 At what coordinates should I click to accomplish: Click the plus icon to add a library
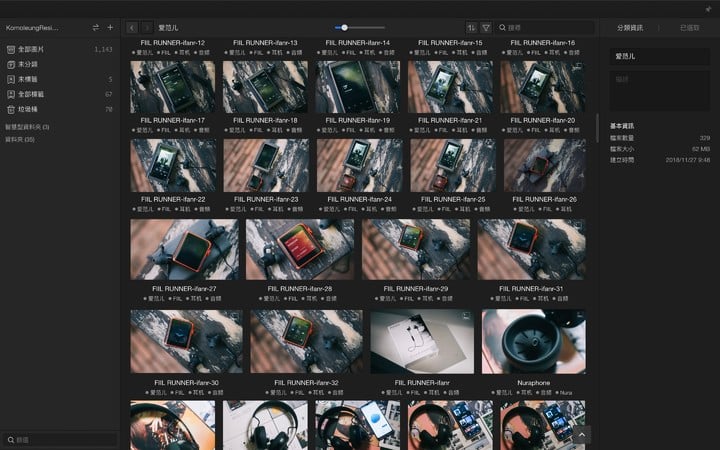click(110, 28)
